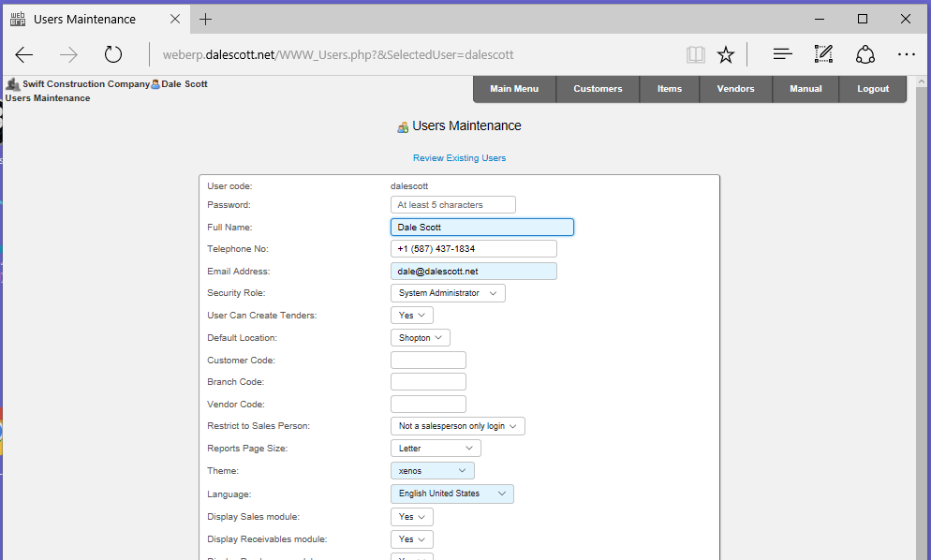Viewport: 931px width, 560px height.
Task: Click the company icon beside Swift Construction Company
Action: 13,84
